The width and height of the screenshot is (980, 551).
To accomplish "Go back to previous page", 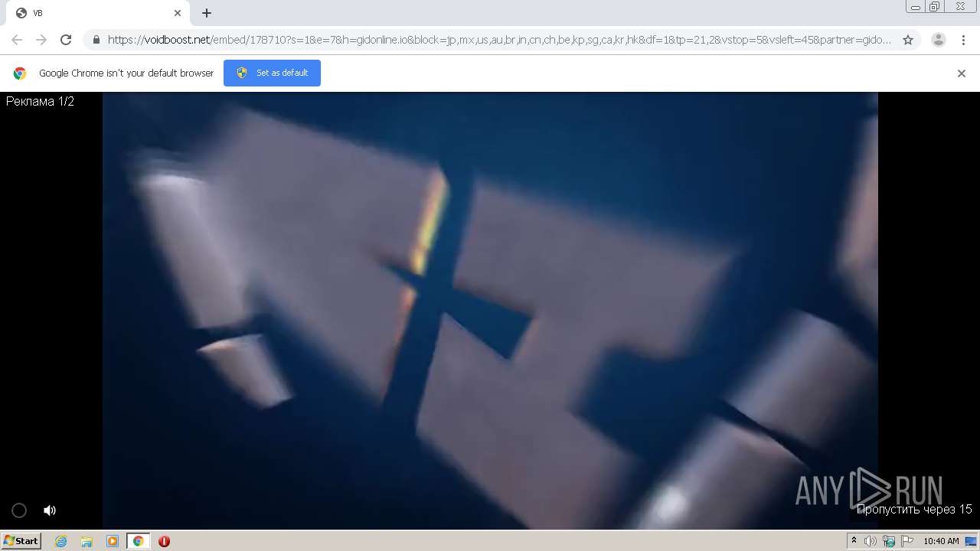I will click(17, 40).
